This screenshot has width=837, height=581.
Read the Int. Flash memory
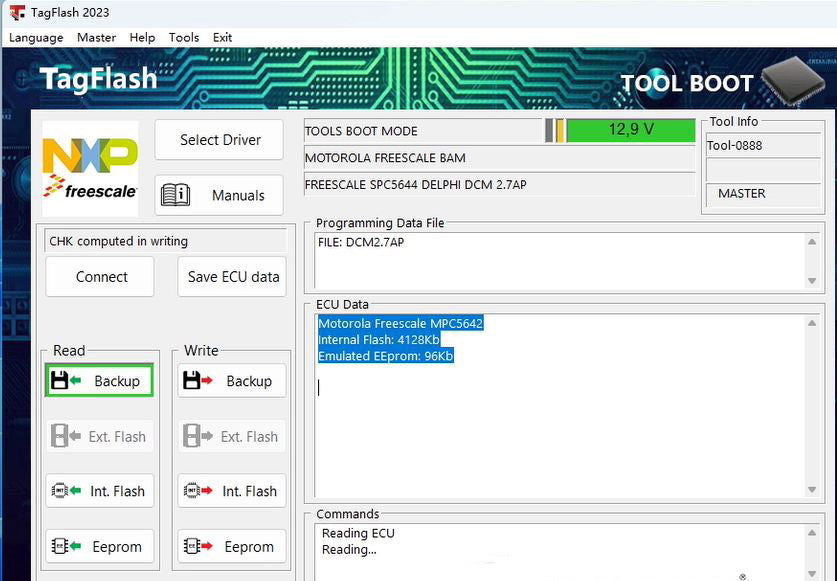point(100,490)
